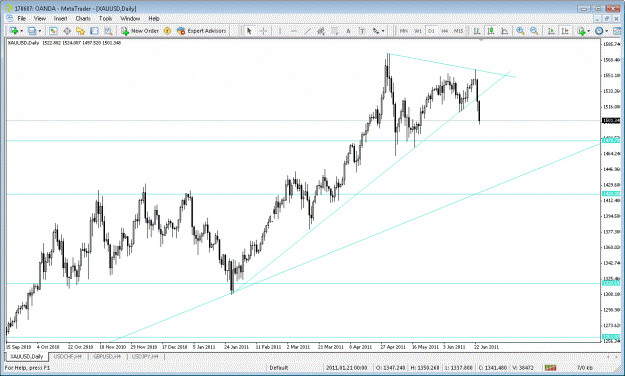Expand the Profiles dropdown arrow

point(40,31)
